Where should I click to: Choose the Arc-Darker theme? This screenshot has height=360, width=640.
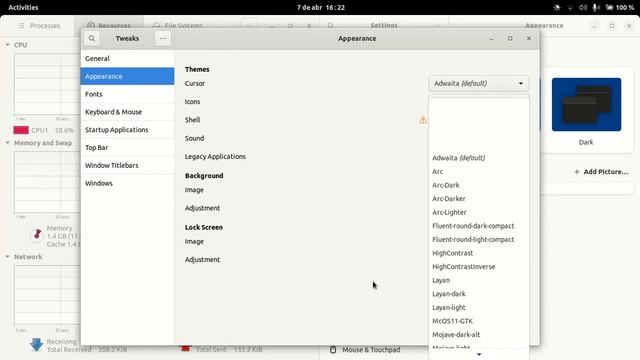click(479, 198)
